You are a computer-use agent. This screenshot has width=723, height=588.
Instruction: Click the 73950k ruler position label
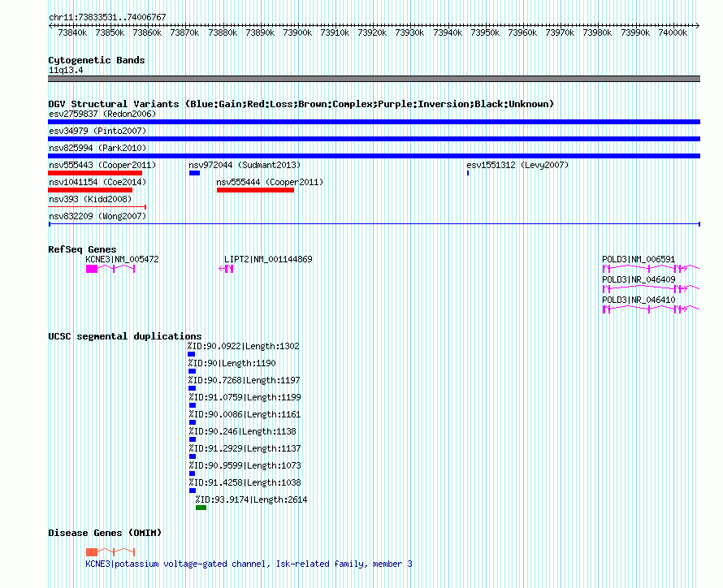(x=485, y=32)
